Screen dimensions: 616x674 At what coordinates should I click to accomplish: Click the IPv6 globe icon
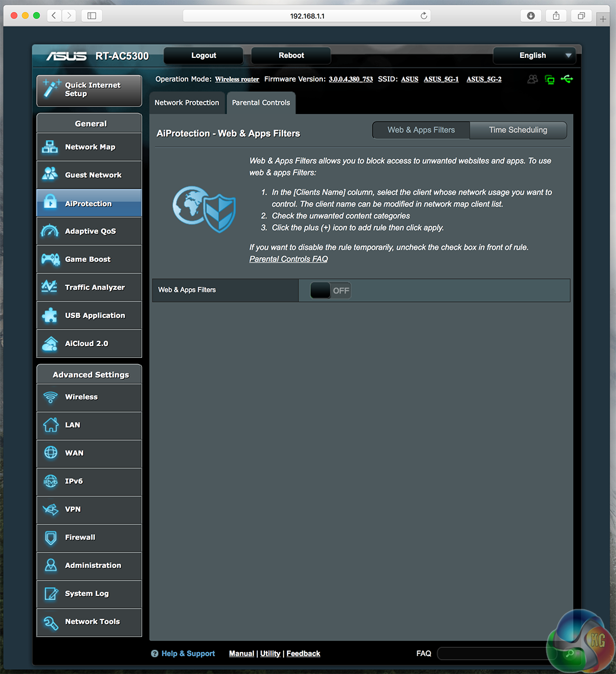pyautogui.click(x=51, y=481)
